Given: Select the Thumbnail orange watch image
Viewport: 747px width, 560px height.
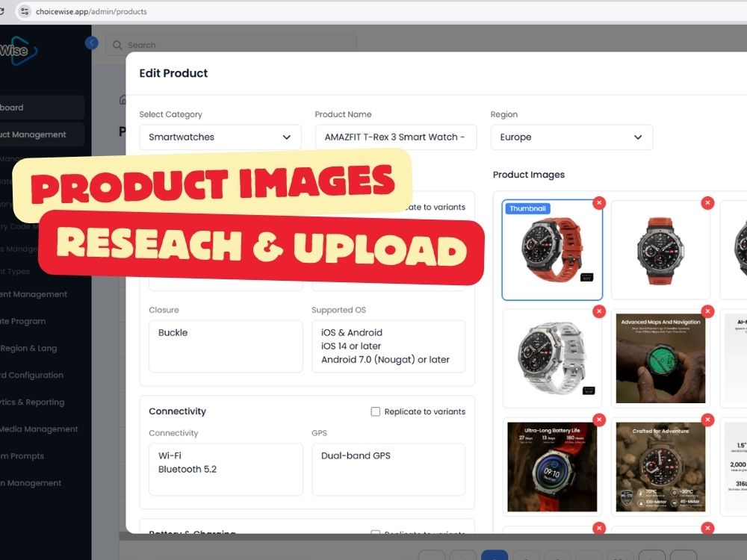Looking at the screenshot, I should tap(552, 250).
